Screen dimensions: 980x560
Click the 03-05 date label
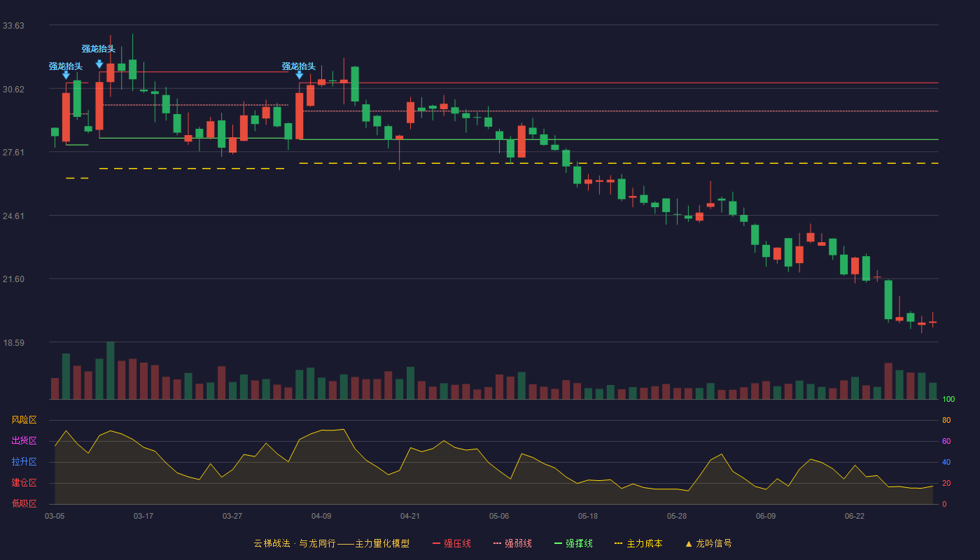[x=55, y=516]
